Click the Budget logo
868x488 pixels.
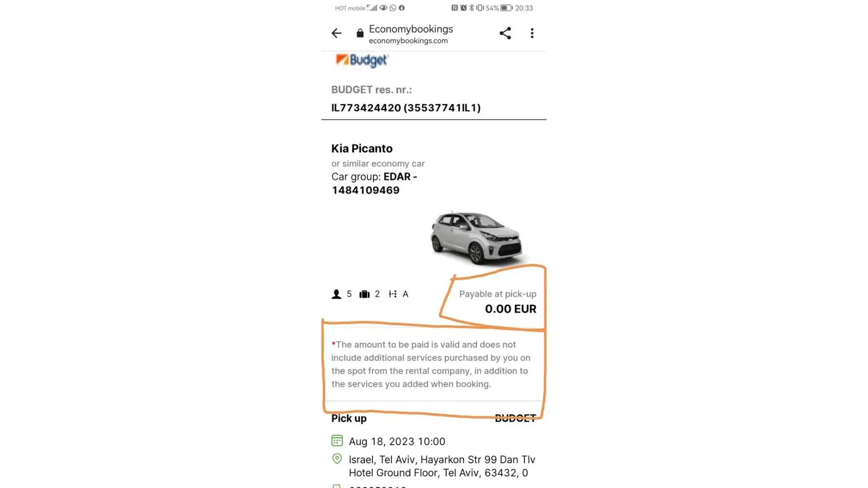362,61
